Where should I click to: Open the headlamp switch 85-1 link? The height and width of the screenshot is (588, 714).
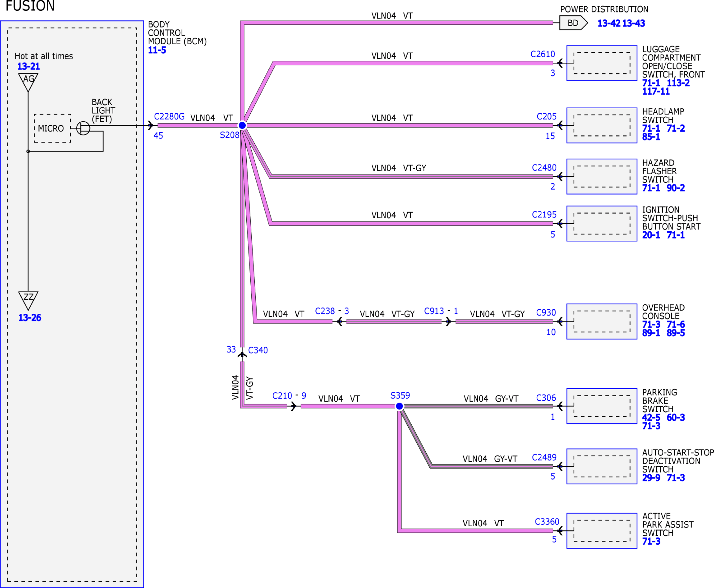pyautogui.click(x=651, y=137)
